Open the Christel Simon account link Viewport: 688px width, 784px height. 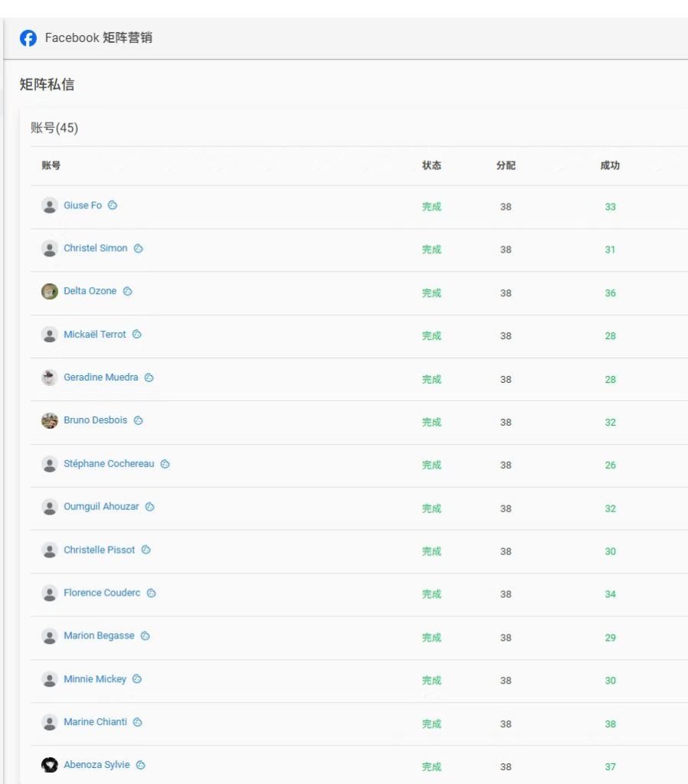point(96,248)
